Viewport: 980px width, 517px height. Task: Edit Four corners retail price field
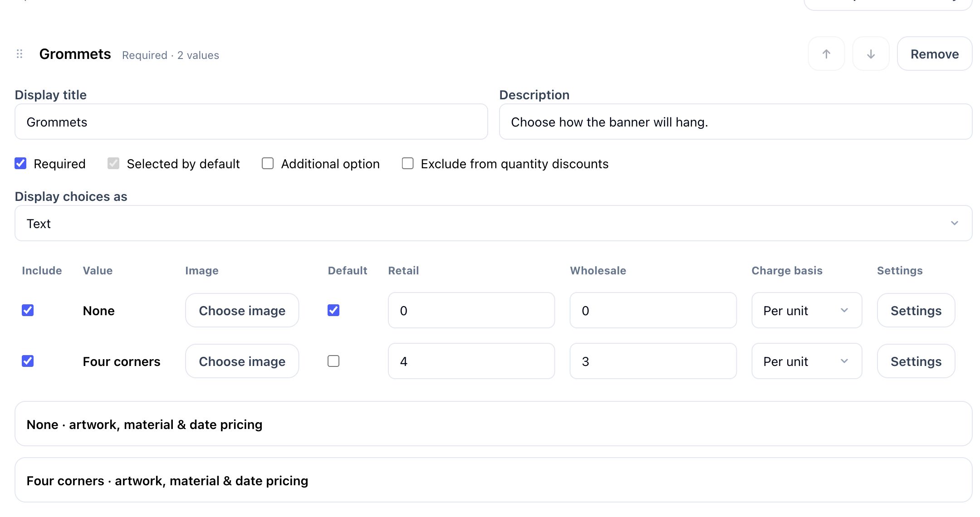471,361
